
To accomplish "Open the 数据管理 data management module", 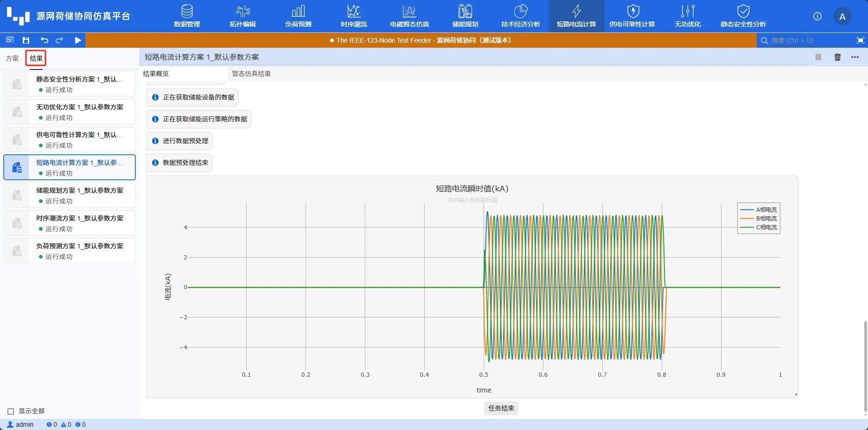I will pos(187,16).
